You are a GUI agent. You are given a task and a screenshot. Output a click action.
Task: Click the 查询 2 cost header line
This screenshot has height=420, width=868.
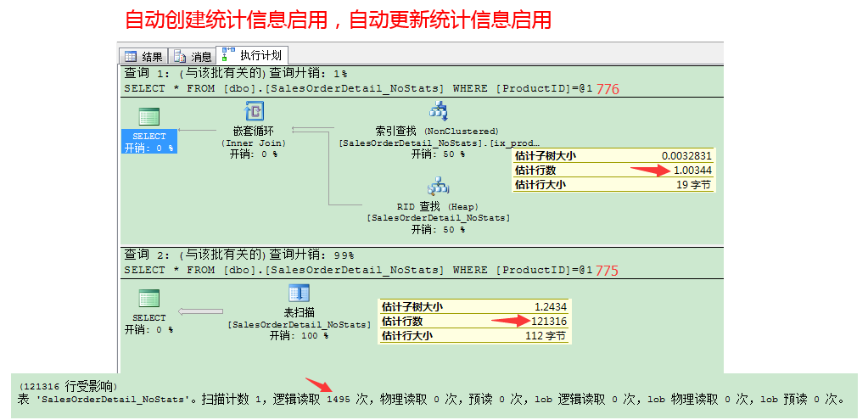click(x=239, y=255)
